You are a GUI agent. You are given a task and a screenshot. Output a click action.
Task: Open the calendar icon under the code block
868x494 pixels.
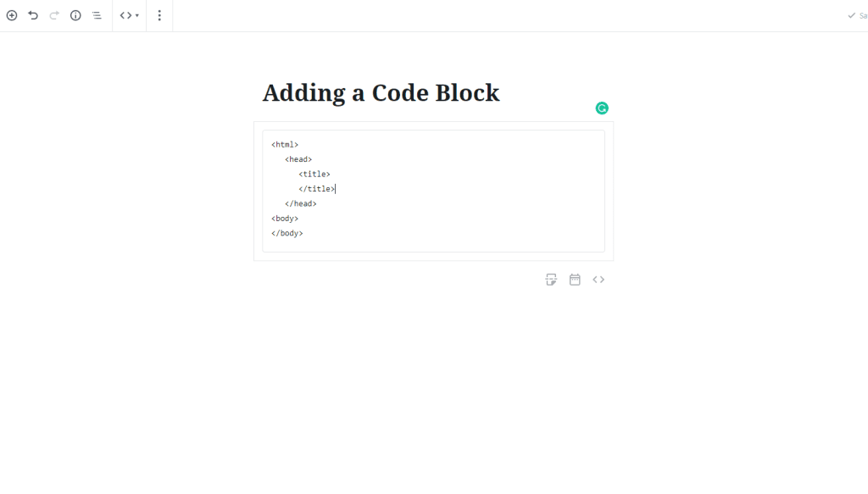click(x=575, y=279)
